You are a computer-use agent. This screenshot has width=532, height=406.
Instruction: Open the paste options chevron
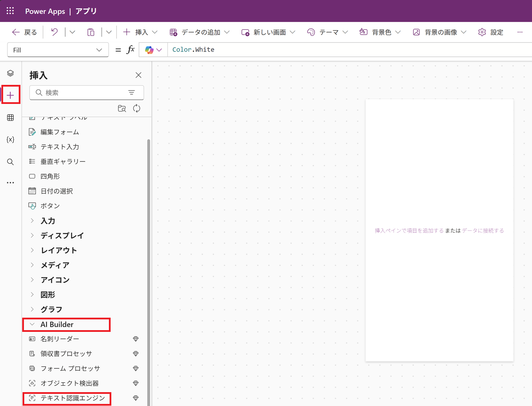pyautogui.click(x=109, y=32)
